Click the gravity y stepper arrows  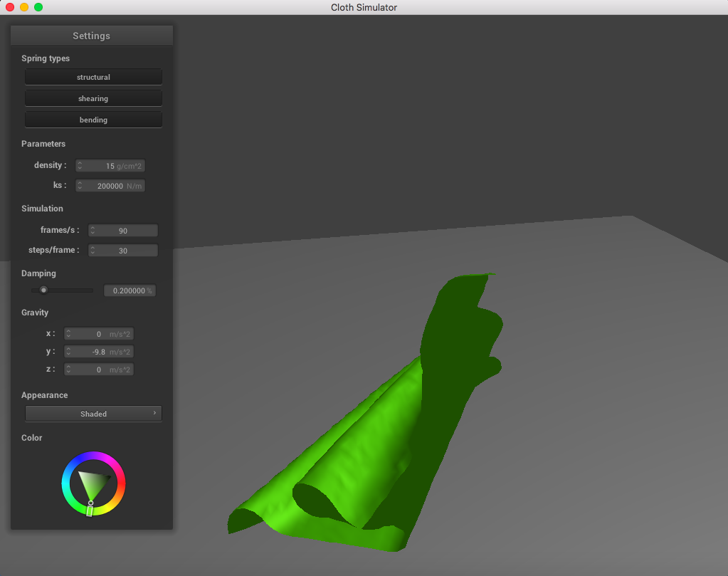click(x=69, y=352)
